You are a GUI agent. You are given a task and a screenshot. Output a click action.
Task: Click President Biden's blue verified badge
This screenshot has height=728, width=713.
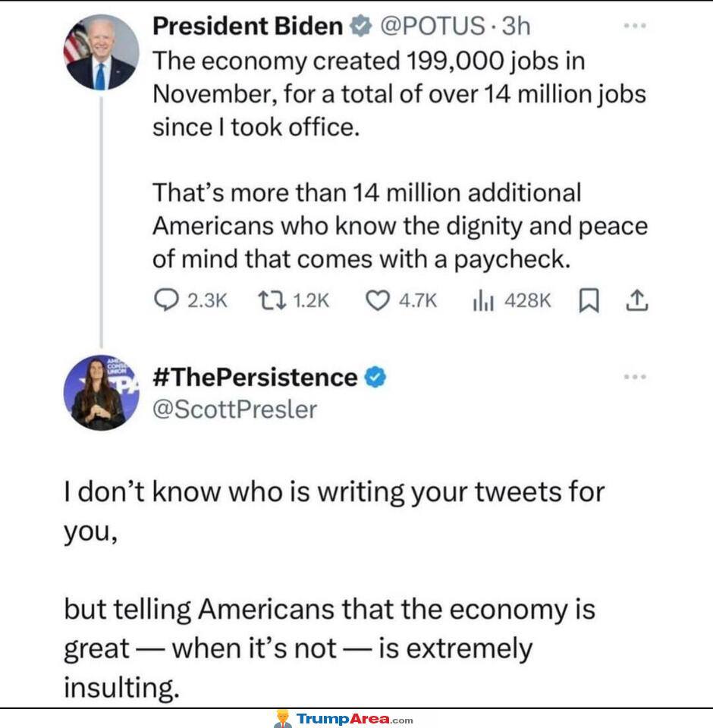point(361,26)
